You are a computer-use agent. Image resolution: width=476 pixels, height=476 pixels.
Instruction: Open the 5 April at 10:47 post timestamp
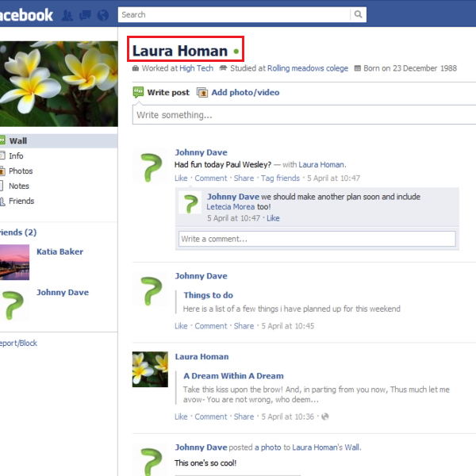pyautogui.click(x=333, y=178)
